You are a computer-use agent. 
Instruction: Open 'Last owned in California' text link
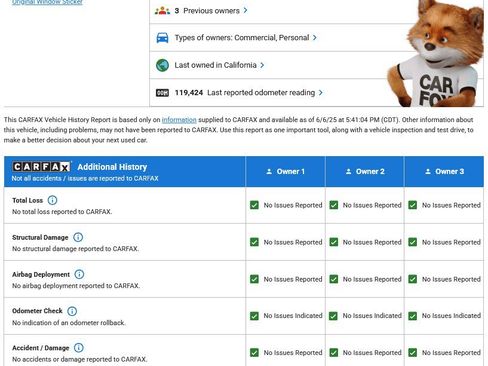click(x=216, y=65)
